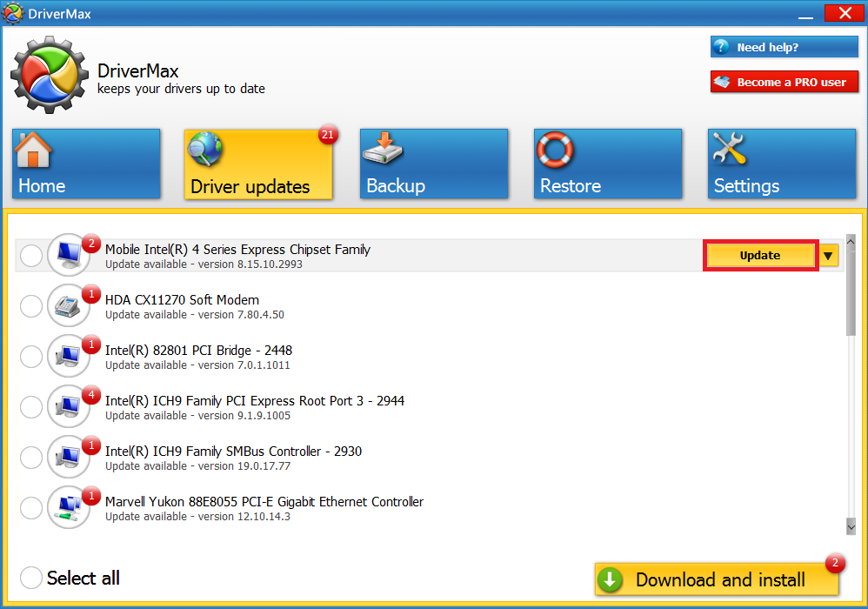868x609 pixels.
Task: Click Download and install button
Action: coord(717,579)
